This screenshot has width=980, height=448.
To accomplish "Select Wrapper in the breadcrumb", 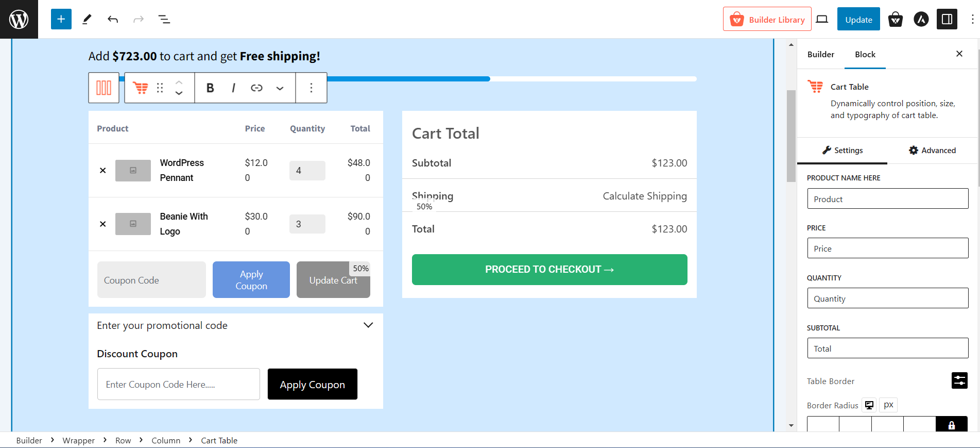I will pos(78,440).
